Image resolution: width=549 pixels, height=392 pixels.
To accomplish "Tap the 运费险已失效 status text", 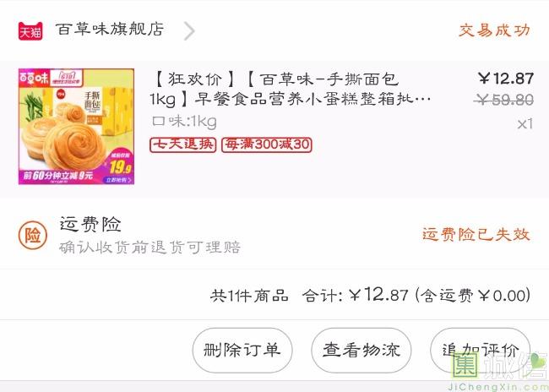I will point(476,234).
